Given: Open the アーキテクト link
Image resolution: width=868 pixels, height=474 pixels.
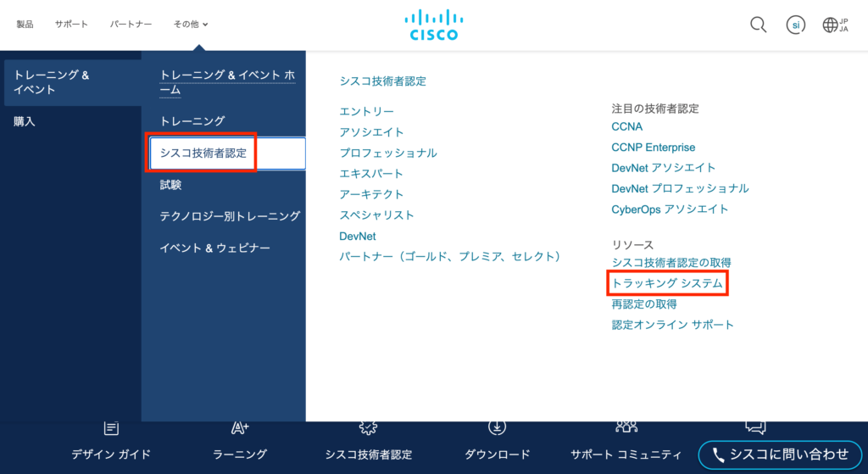Looking at the screenshot, I should (x=371, y=194).
